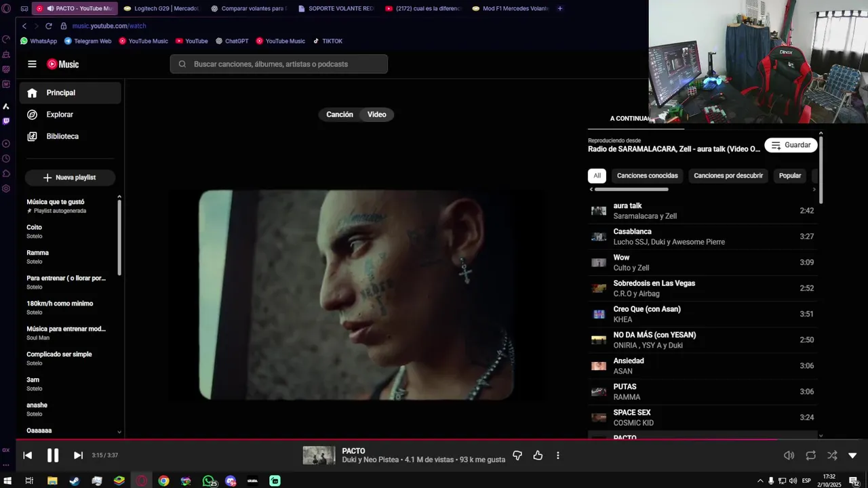The height and width of the screenshot is (488, 868).
Task: Reload the page
Action: [49, 26]
